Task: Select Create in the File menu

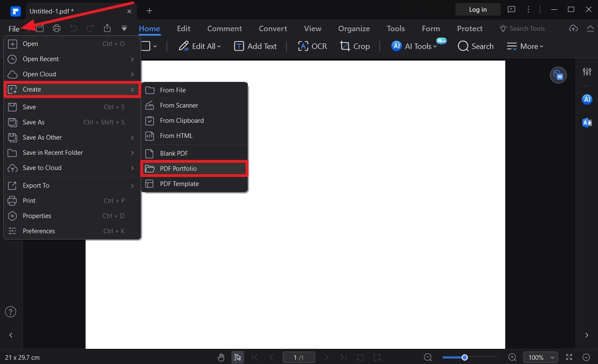Action: click(72, 89)
